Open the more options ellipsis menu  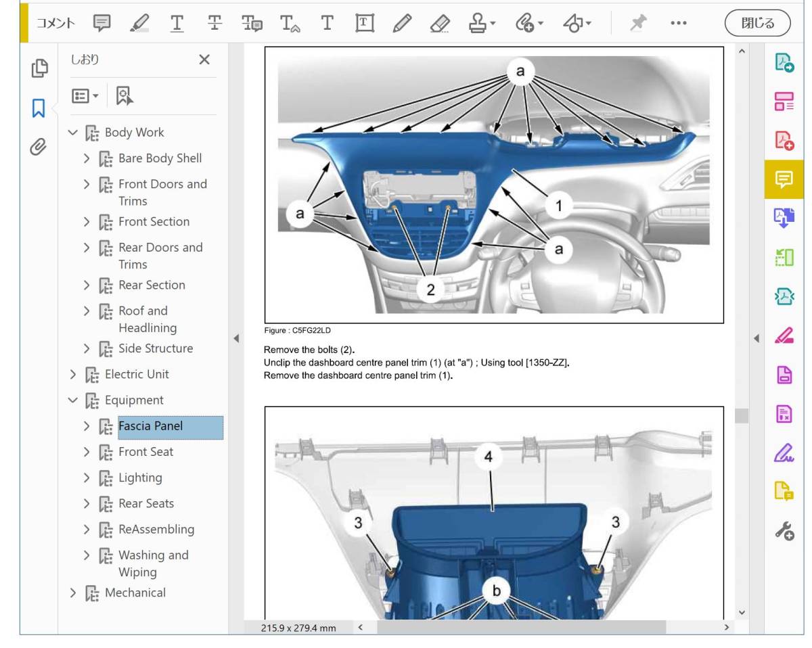click(x=678, y=22)
